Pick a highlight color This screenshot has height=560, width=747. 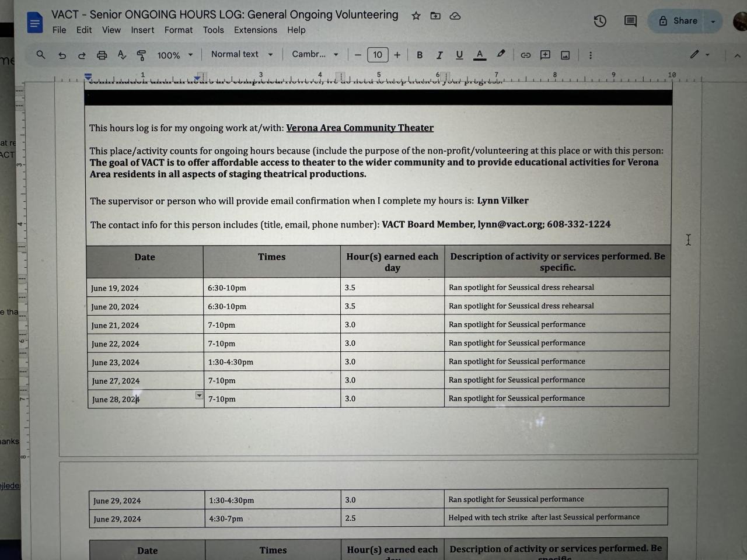[x=501, y=54]
